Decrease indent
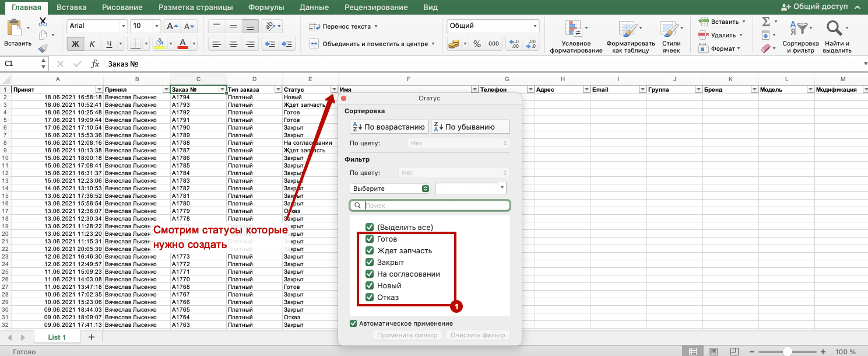This screenshot has width=868, height=356. pos(270,44)
